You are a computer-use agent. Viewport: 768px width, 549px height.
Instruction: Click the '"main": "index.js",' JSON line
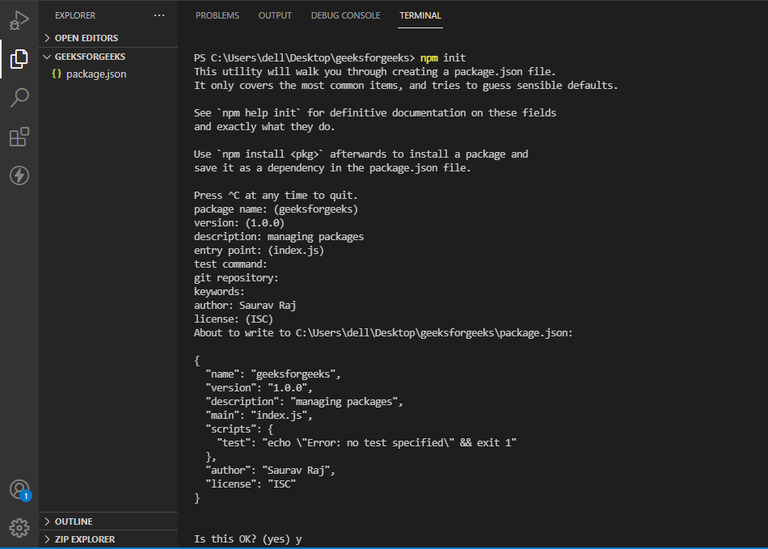[259, 415]
